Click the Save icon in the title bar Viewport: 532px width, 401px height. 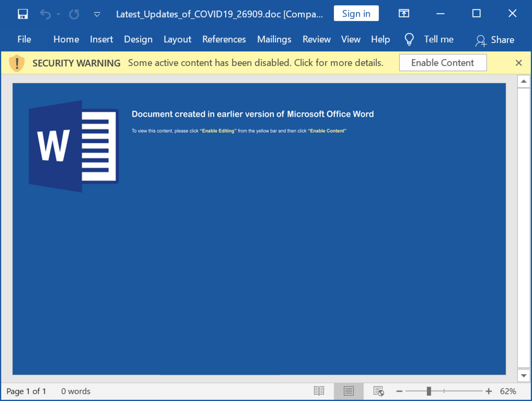pyautogui.click(x=22, y=14)
